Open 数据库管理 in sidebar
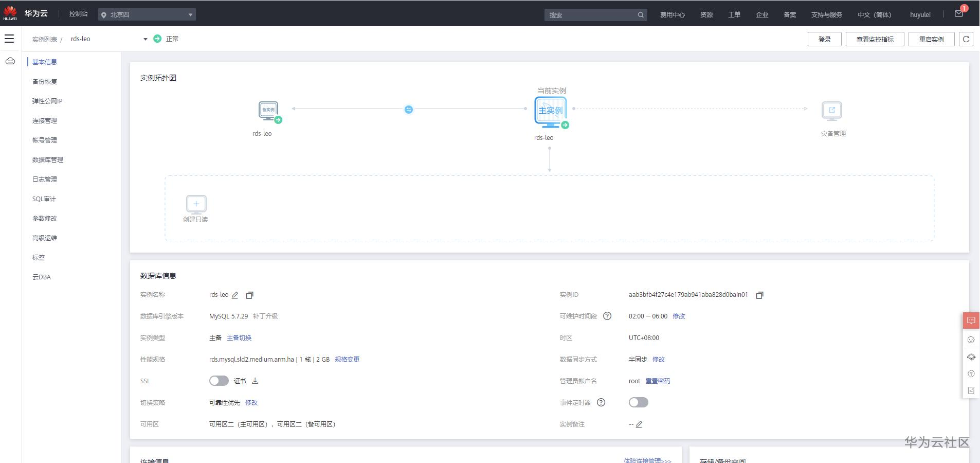Screen dimensions: 980x463 pos(48,159)
